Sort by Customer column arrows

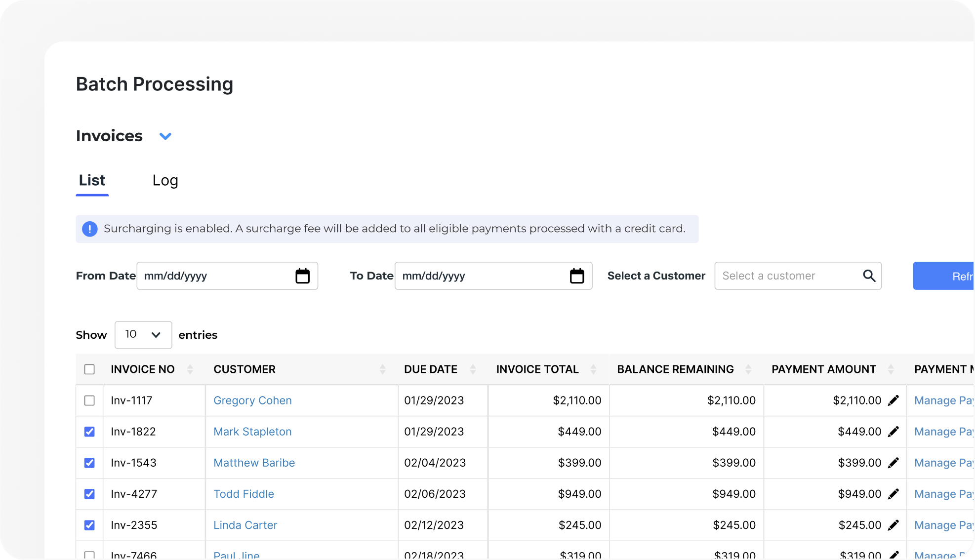pyautogui.click(x=383, y=369)
